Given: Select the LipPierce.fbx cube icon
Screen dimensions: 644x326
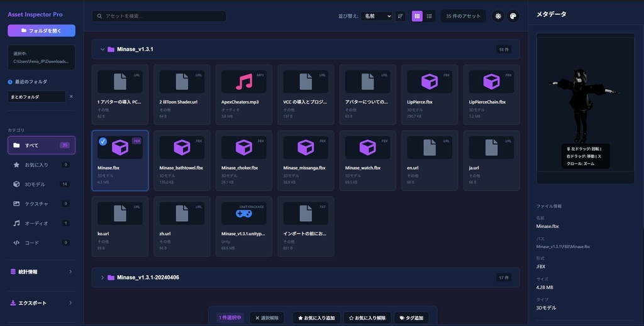Looking at the screenshot, I should click(430, 82).
